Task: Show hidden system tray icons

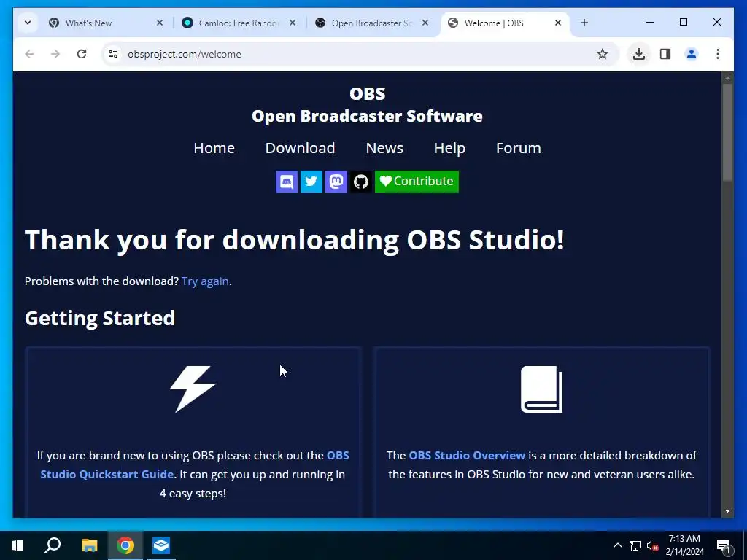Action: point(617,545)
